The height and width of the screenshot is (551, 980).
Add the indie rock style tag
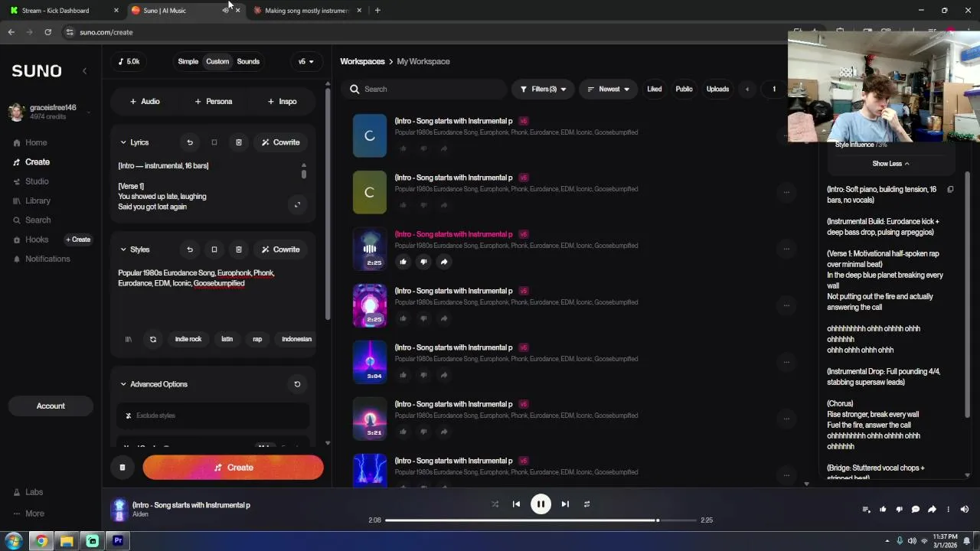(188, 339)
